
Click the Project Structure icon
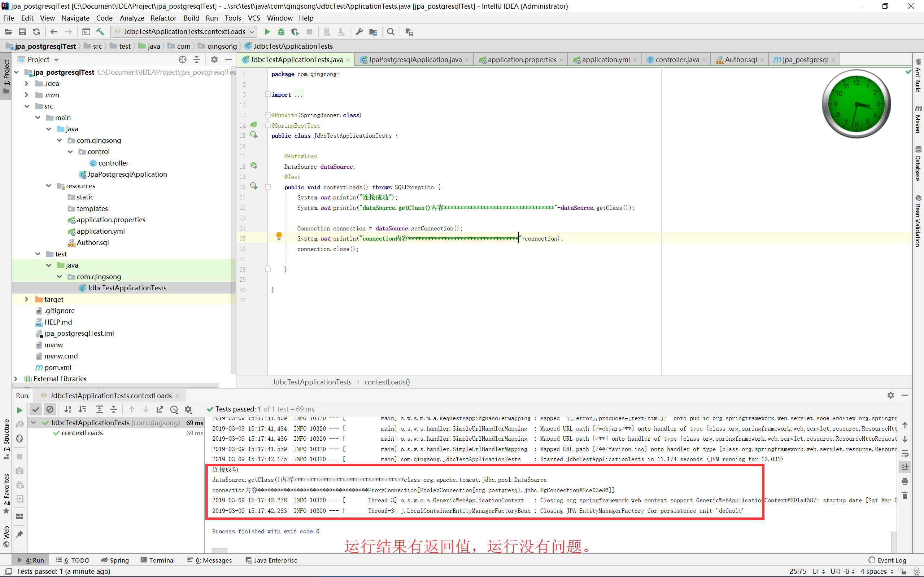click(x=373, y=32)
